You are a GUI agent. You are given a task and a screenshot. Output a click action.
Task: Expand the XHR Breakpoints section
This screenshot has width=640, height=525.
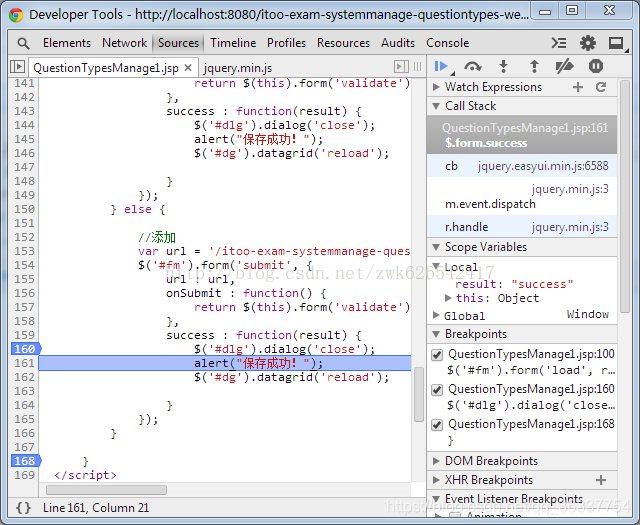pyautogui.click(x=436, y=480)
